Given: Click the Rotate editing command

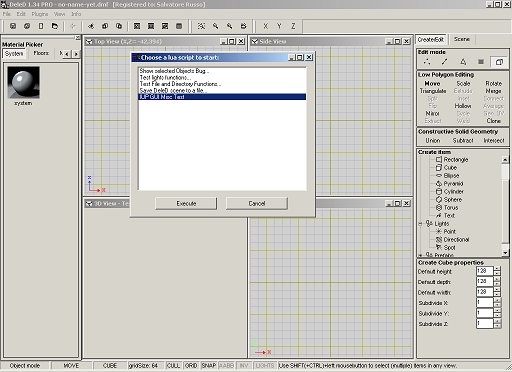Looking at the screenshot, I should point(494,83).
